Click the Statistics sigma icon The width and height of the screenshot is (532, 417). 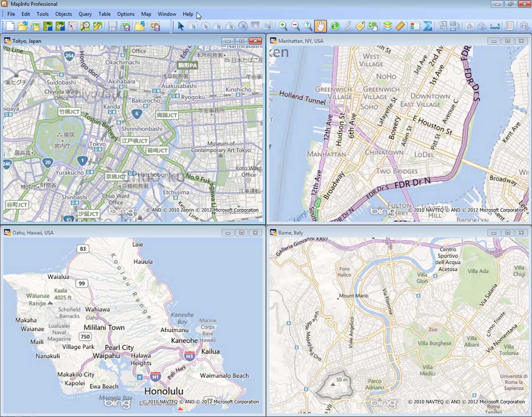point(427,26)
